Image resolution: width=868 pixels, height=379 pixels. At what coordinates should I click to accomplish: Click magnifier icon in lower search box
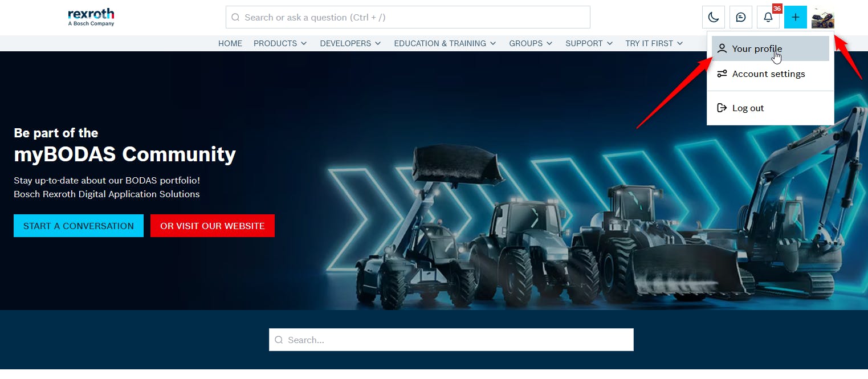(279, 340)
